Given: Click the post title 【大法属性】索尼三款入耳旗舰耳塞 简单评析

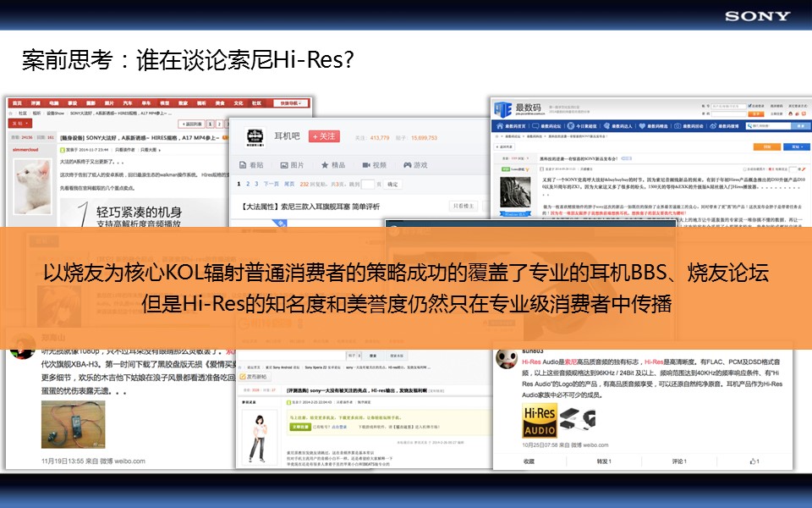Looking at the screenshot, I should pyautogui.click(x=310, y=207).
